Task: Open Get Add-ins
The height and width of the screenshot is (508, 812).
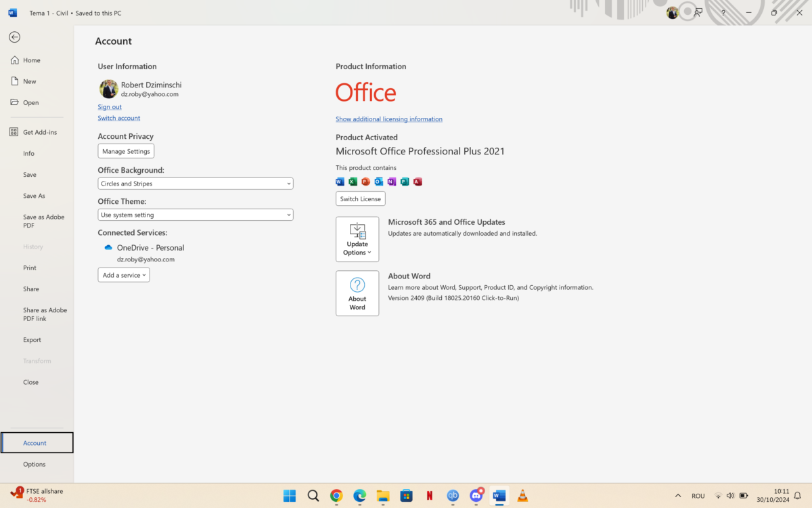Action: (x=37, y=132)
